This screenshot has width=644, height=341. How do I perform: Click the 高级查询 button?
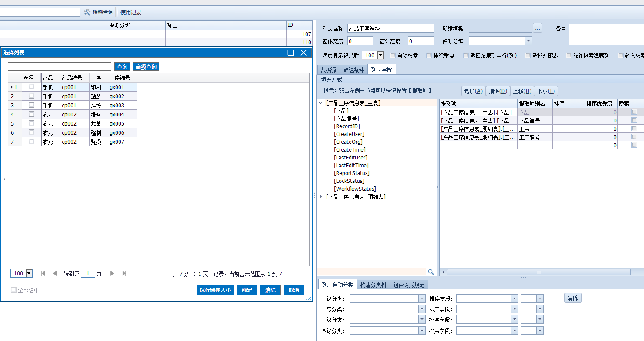pos(146,66)
